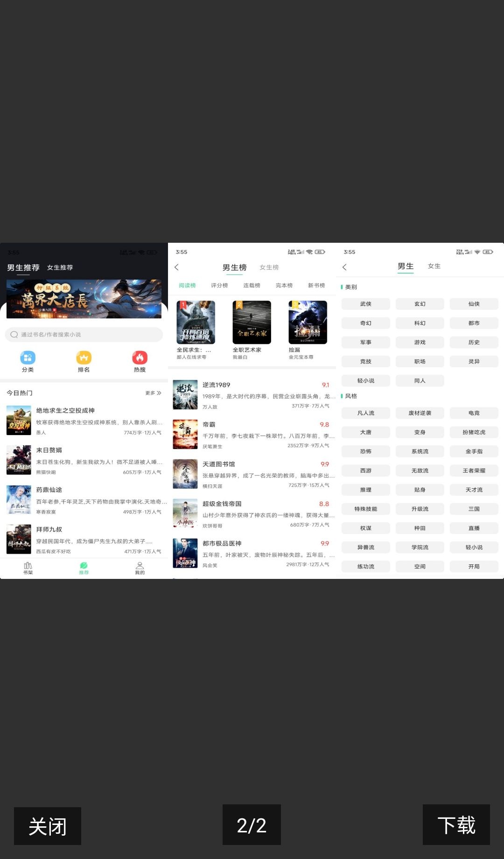Open the 排名 ranking crown icon
The height and width of the screenshot is (859, 504).
pyautogui.click(x=84, y=358)
